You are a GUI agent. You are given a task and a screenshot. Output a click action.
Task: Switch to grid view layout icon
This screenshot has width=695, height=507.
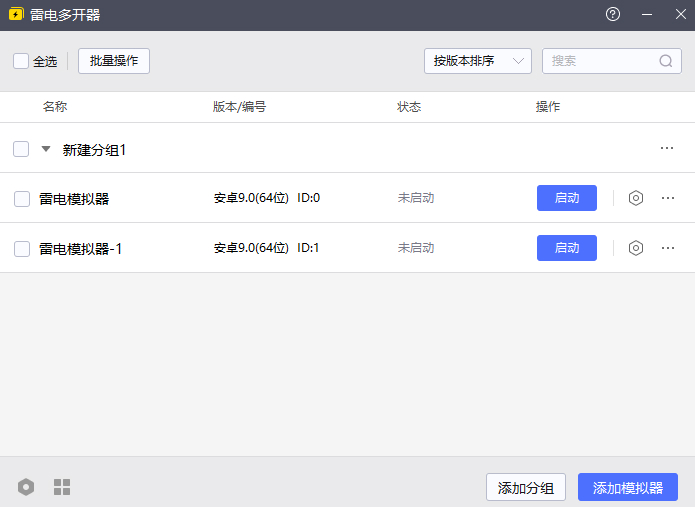point(62,487)
